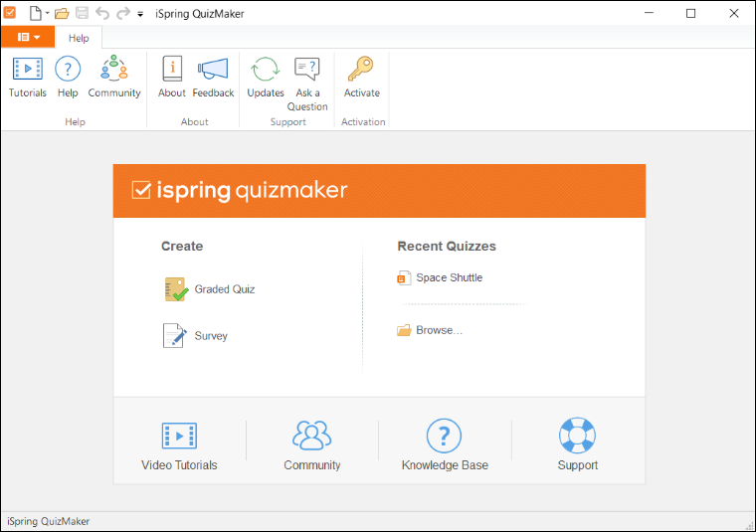Click Browse... to find a quiz
756x532 pixels.
pos(430,330)
